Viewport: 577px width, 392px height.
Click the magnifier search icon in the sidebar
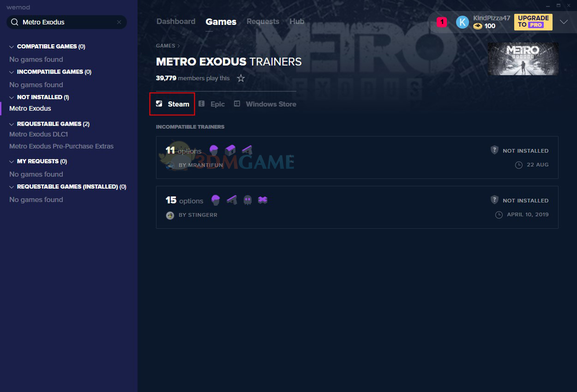(x=14, y=22)
